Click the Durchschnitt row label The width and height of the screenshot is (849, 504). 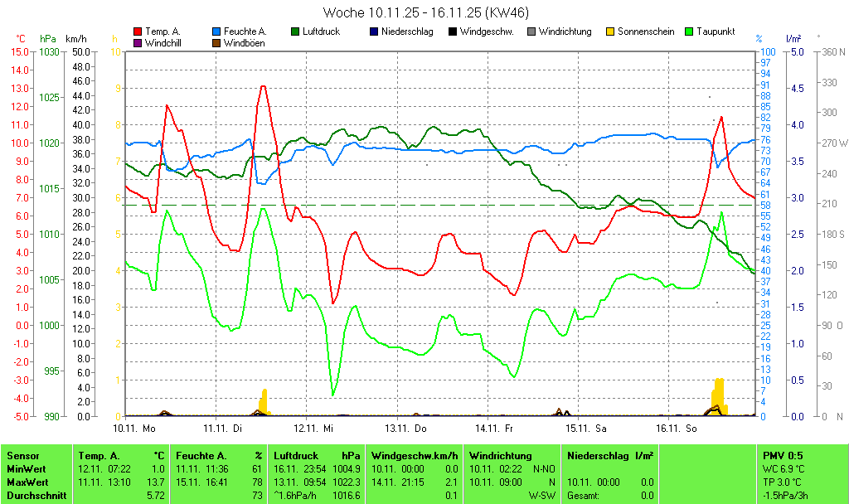click(x=35, y=496)
